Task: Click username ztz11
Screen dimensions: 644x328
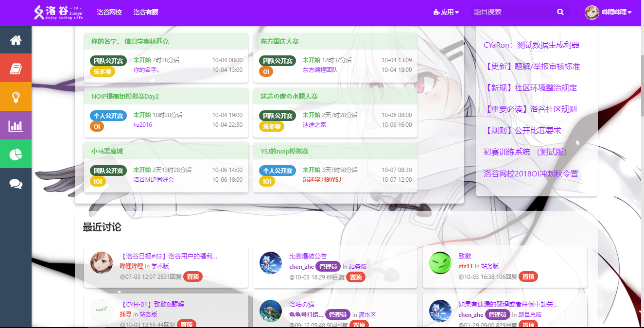Action: tap(466, 266)
